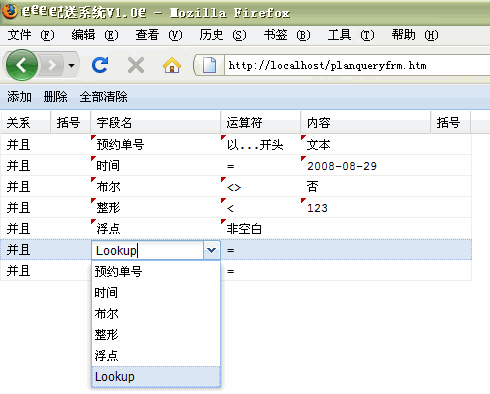
Task: Click 并且 in the 预约单号 row
Action: [19, 145]
